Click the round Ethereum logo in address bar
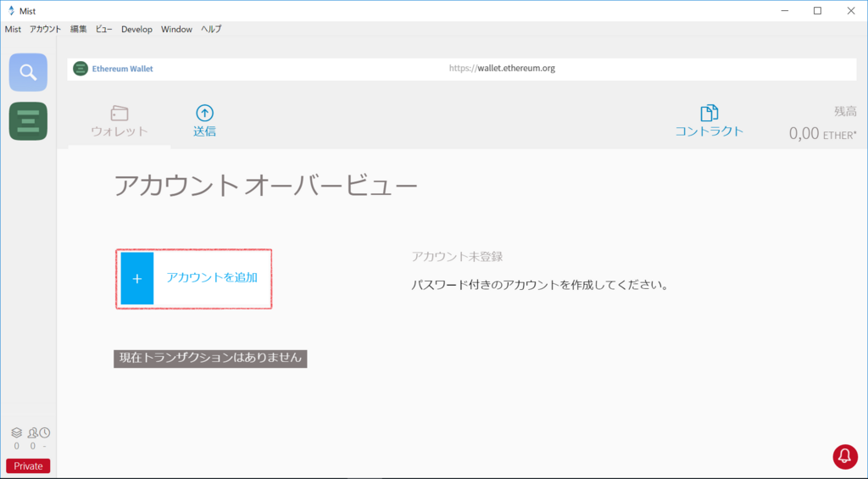Viewport: 868px width, 479px height. point(81,69)
